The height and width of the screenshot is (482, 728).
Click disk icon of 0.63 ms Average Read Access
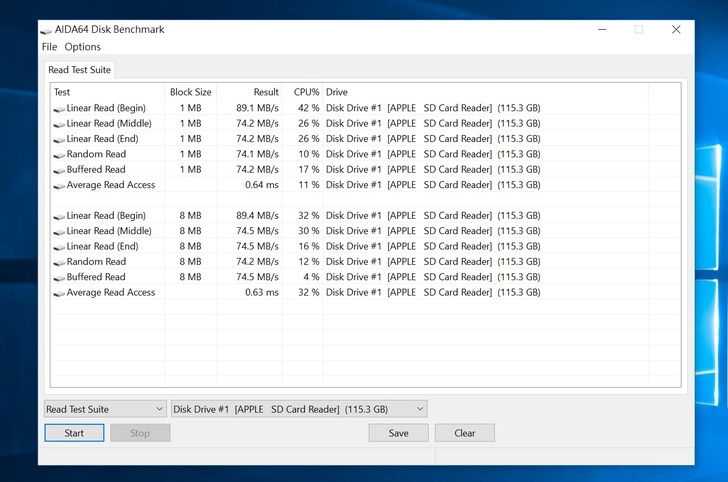pyautogui.click(x=59, y=293)
